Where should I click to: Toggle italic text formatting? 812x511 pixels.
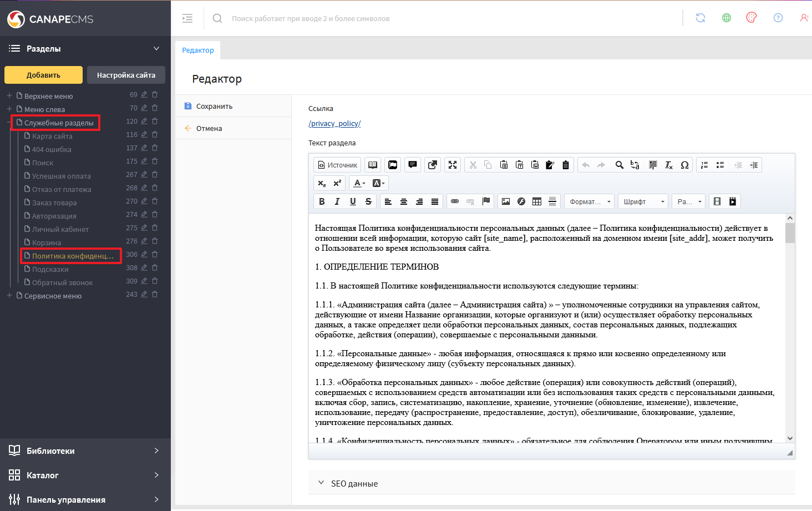(x=337, y=201)
